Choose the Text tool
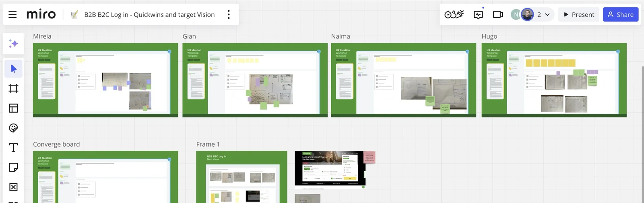 click(13, 147)
